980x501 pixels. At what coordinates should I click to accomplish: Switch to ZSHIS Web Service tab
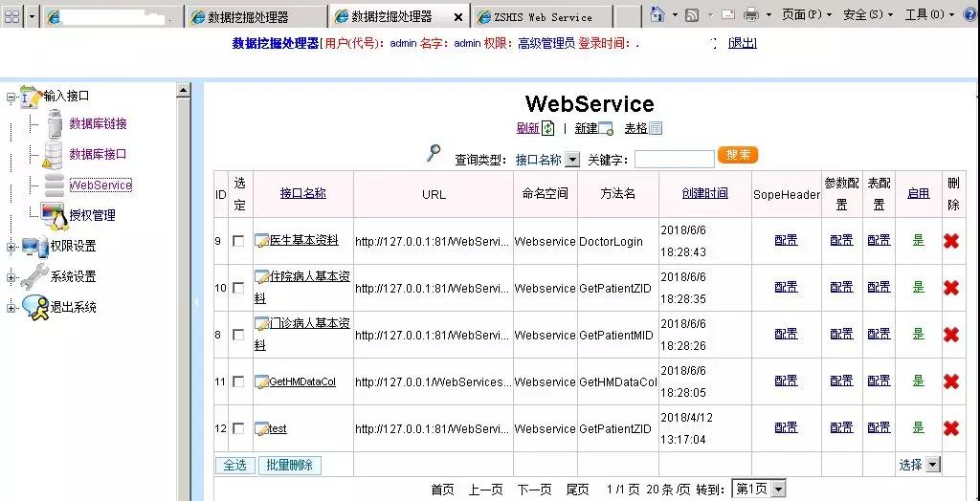coord(543,17)
